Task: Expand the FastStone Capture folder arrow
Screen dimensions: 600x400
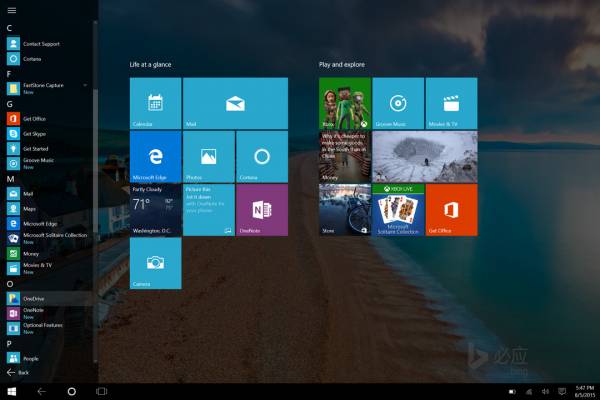Action: point(85,85)
